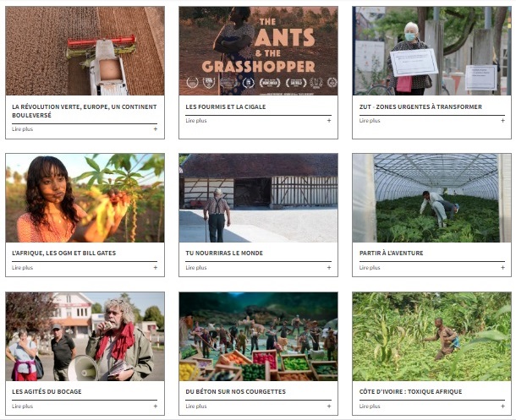Open The Ants & The Grasshopper poster

258,51
